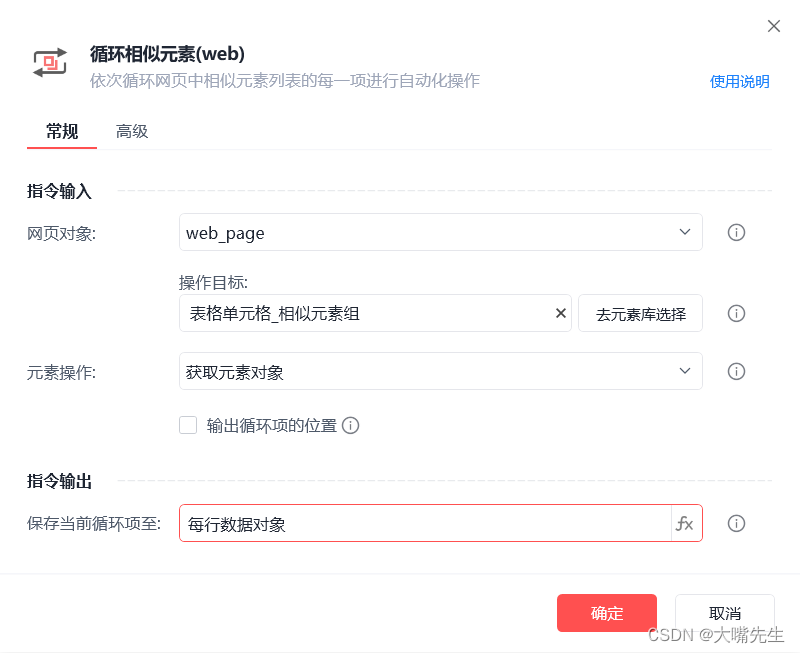Click info icon beside 保存当前循环项至 field
Viewport: 800px width, 653px height.
pos(737,523)
